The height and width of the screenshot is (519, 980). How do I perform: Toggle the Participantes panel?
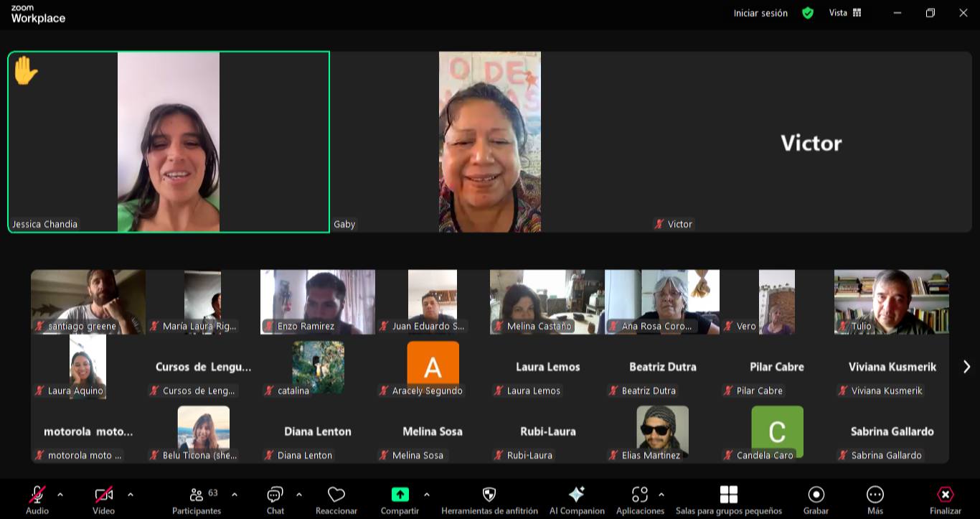pos(197,495)
